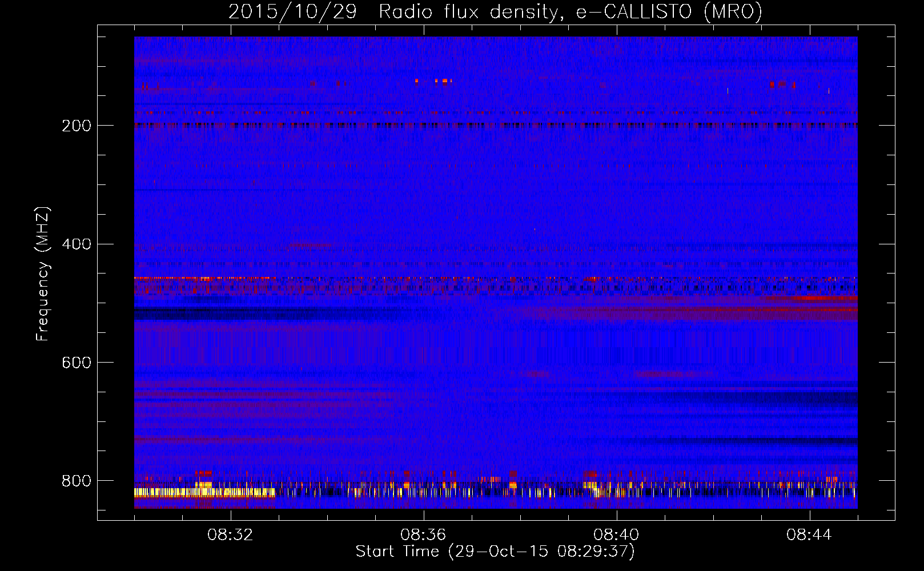The height and width of the screenshot is (571, 924).
Task: Click the 400 frequency tick label
Action: [x=77, y=244]
